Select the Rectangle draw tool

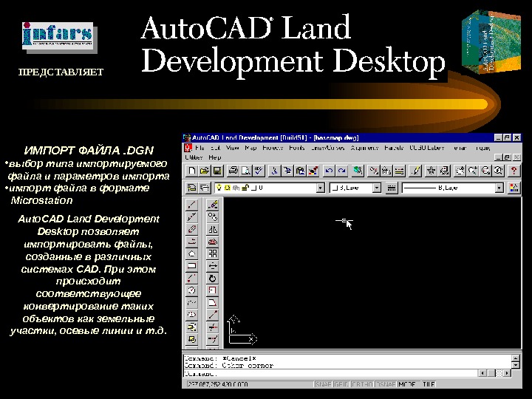click(191, 266)
